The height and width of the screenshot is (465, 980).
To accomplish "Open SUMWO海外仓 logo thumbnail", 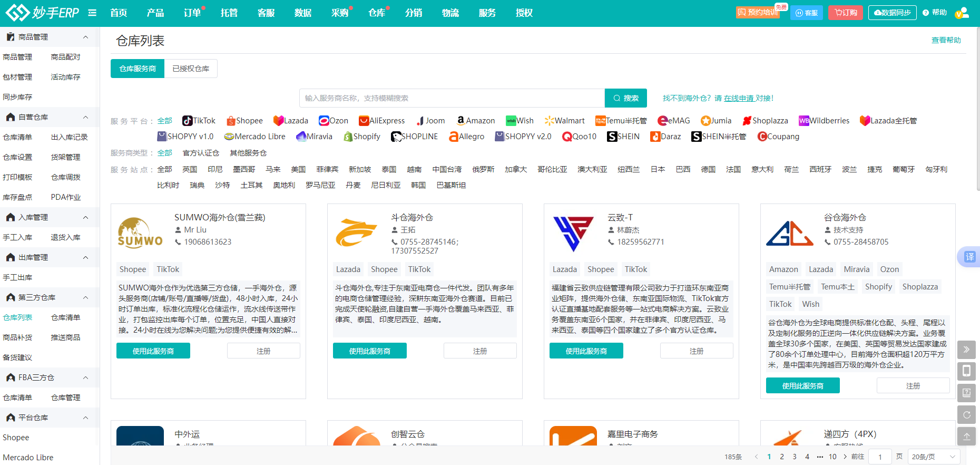I will (140, 232).
